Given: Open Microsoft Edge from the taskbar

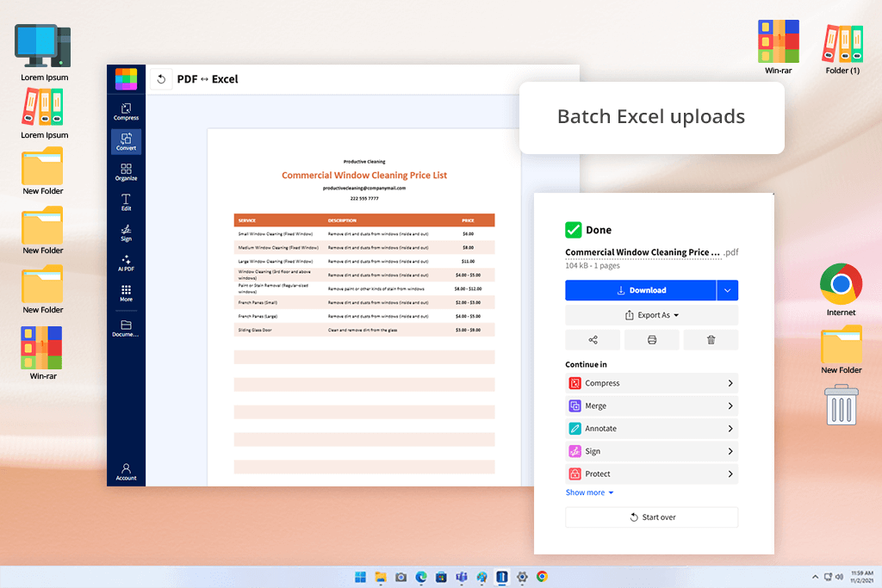Looking at the screenshot, I should tap(421, 577).
